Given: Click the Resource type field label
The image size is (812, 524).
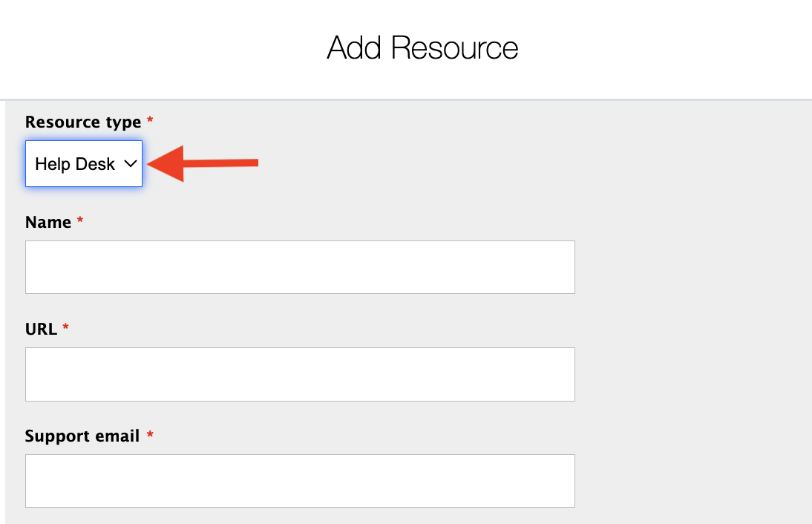Looking at the screenshot, I should click(83, 122).
